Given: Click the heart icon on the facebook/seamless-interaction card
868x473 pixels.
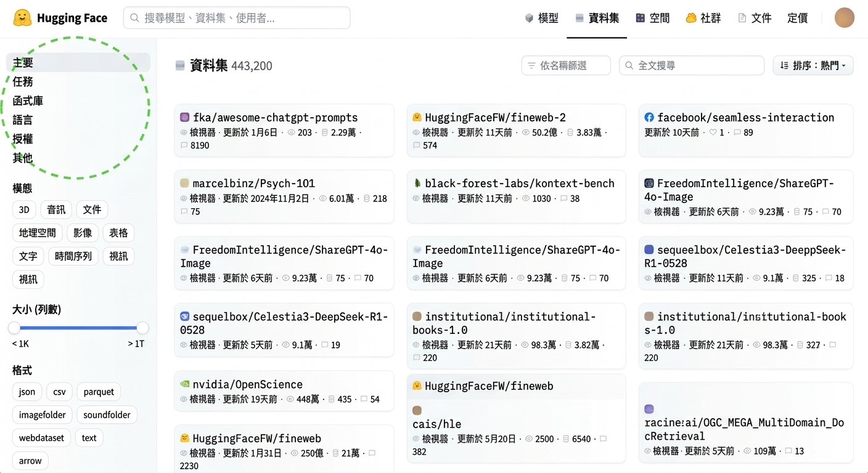Looking at the screenshot, I should point(713,132).
